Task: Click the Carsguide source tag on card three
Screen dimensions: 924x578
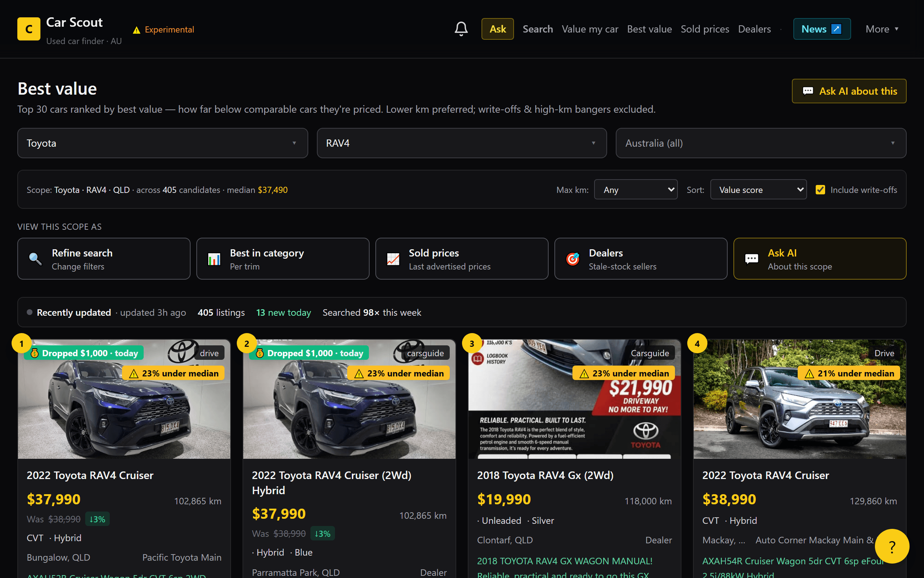Action: (x=650, y=353)
